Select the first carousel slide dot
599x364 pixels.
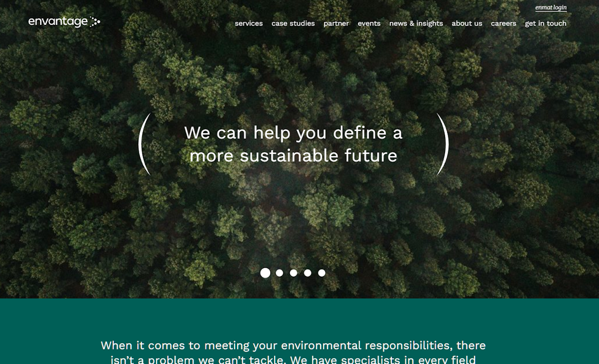[265, 272]
